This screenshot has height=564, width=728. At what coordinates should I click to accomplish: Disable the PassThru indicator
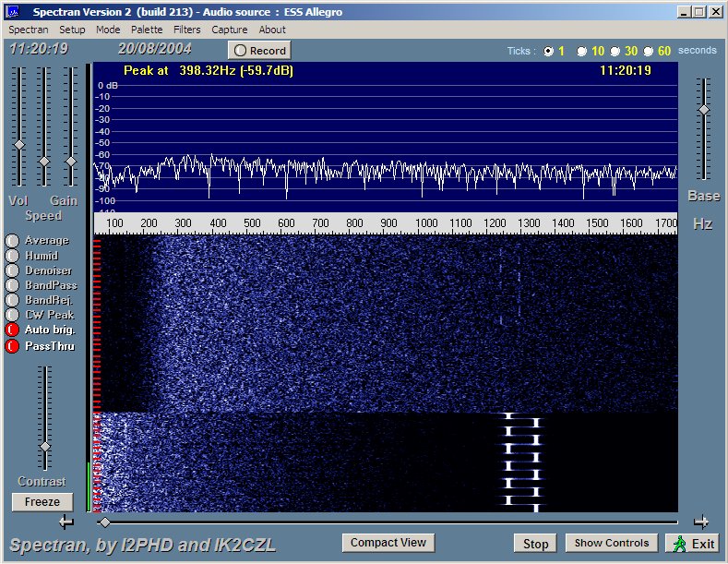click(12, 346)
